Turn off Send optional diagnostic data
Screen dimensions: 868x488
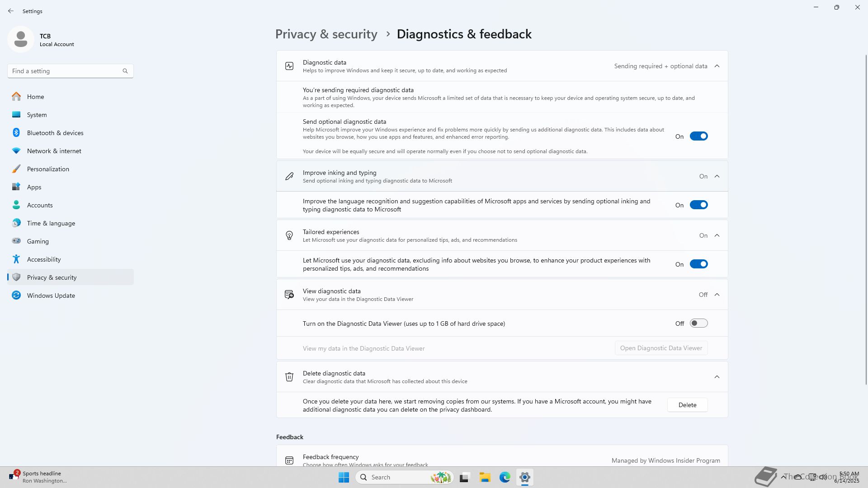698,136
